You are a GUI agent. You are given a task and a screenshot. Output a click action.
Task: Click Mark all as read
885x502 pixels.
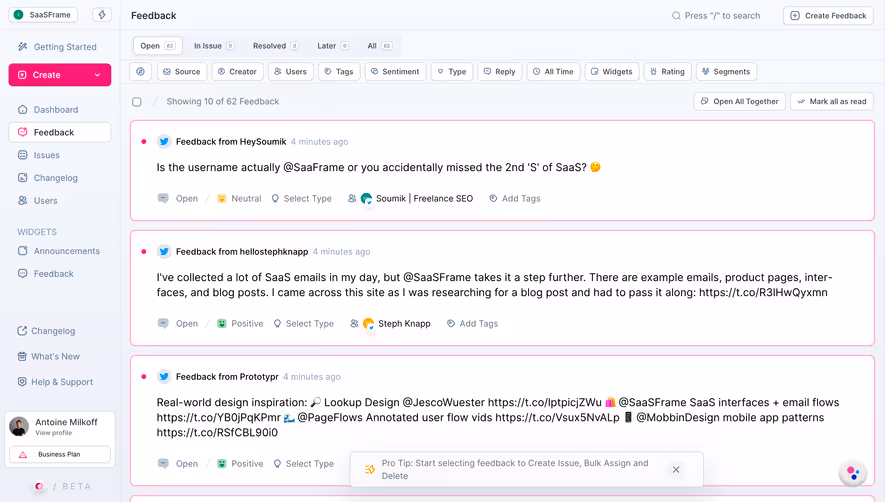[x=832, y=102]
